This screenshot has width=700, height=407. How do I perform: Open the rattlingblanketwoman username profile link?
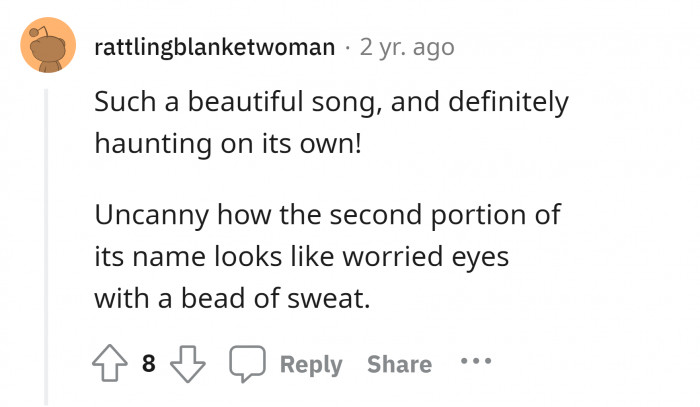[215, 47]
